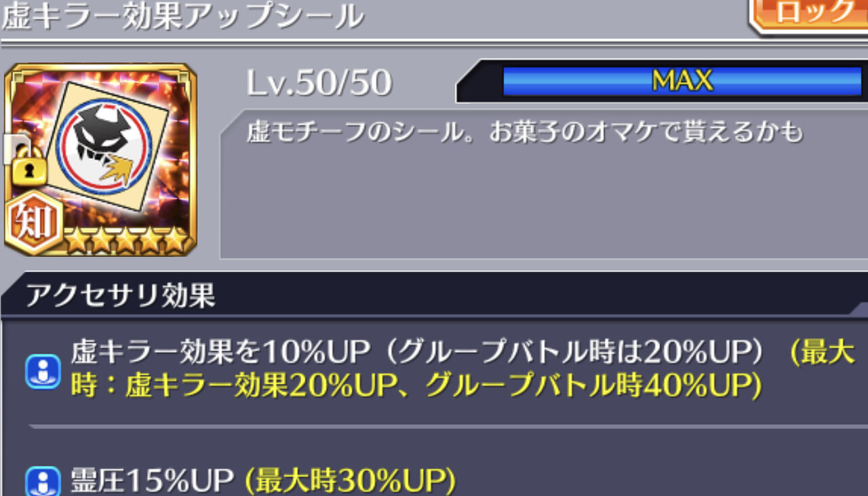Tap the blue icon beside 虚キラー効果 effect
The width and height of the screenshot is (868, 496).
(43, 371)
